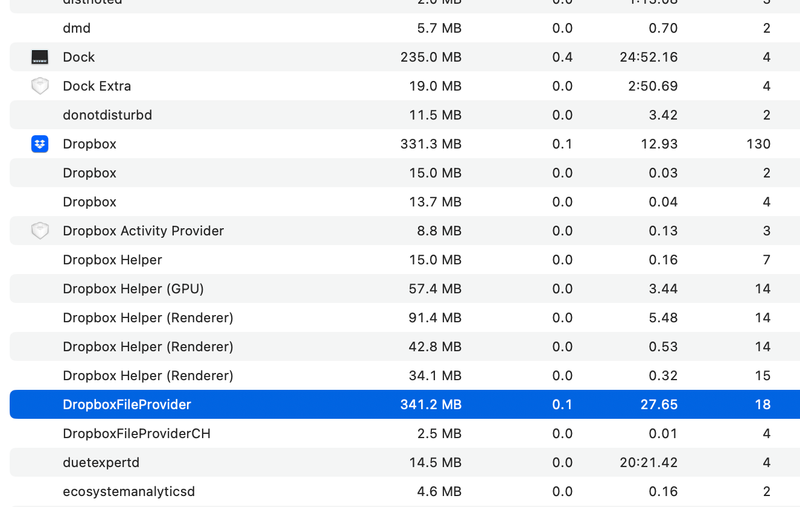Click the 18 threads value for DropboxFileProvider
Image resolution: width=800 pixels, height=507 pixels.
(x=762, y=404)
